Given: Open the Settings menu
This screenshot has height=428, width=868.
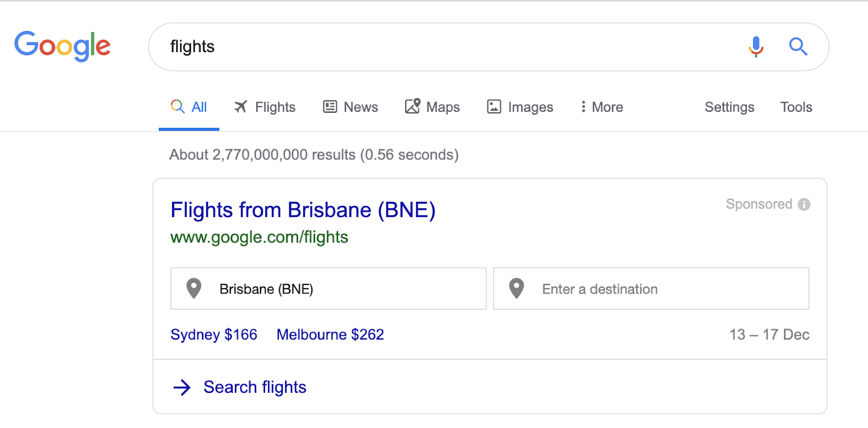Looking at the screenshot, I should click(729, 107).
